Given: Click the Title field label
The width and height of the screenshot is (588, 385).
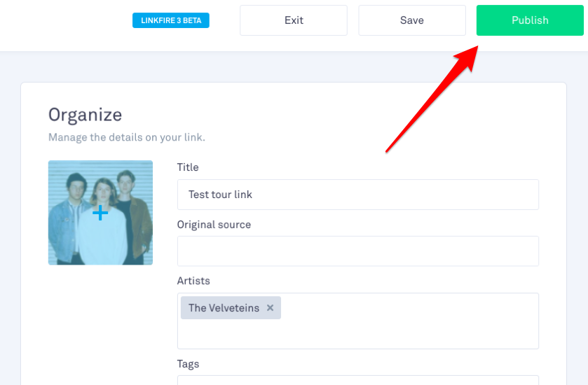Looking at the screenshot, I should pos(188,167).
